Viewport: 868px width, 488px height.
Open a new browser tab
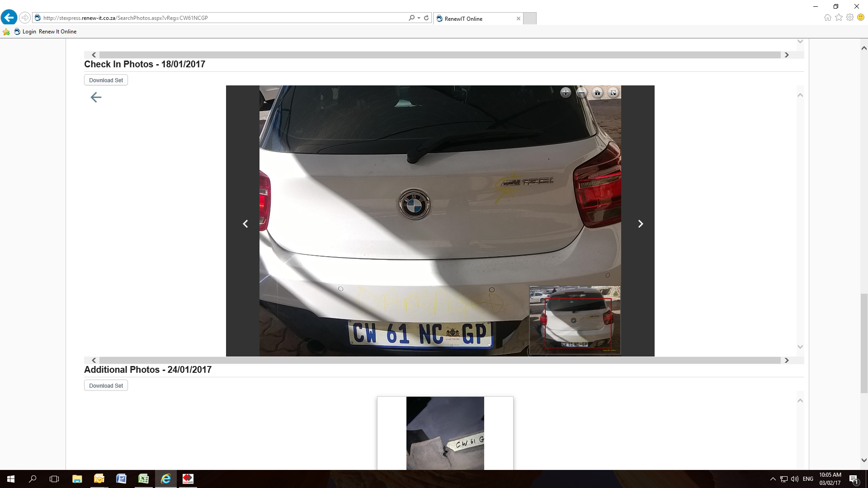pyautogui.click(x=530, y=19)
